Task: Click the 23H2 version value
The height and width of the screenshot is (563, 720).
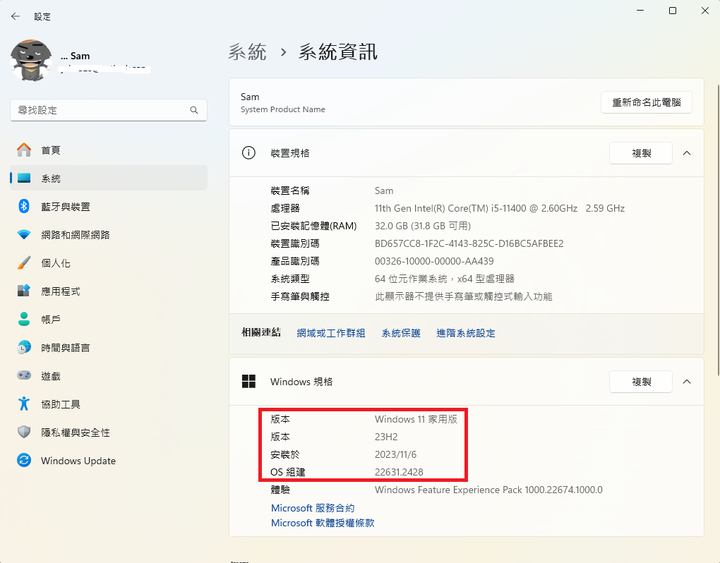Action: [386, 437]
